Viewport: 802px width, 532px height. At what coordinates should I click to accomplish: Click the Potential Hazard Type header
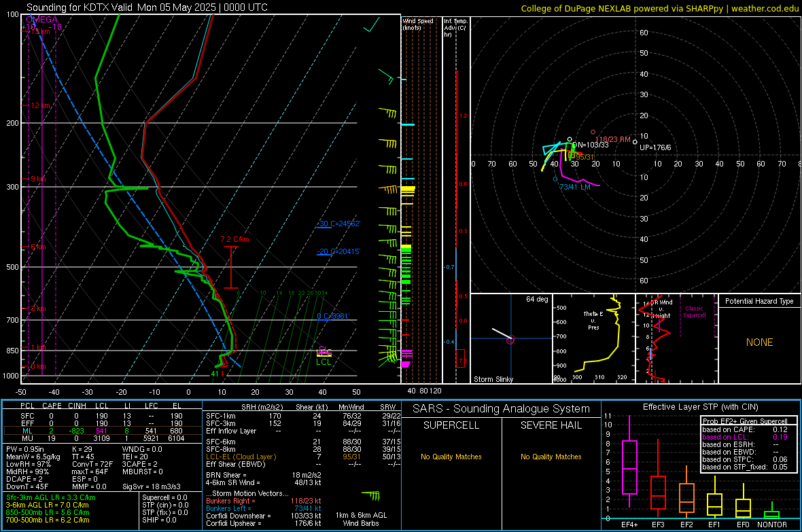point(759,301)
